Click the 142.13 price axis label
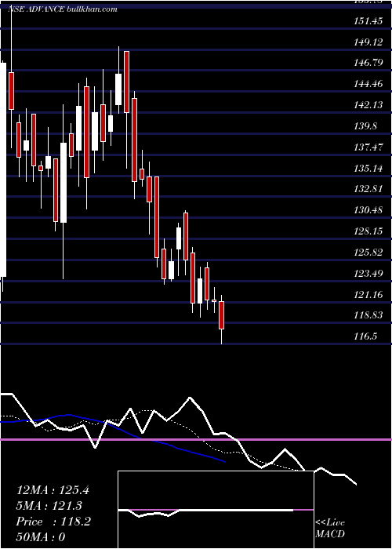This screenshot has width=392, height=549. 368,105
